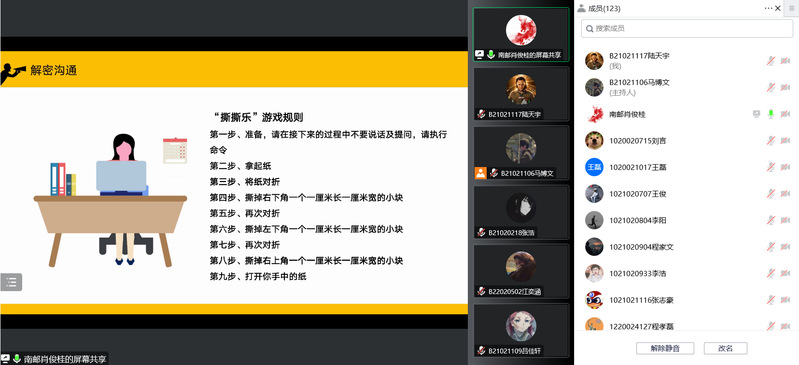Click green microphone icon of 南邮肖俊桂 in list
Screen dimensions: 799x365
coord(771,114)
